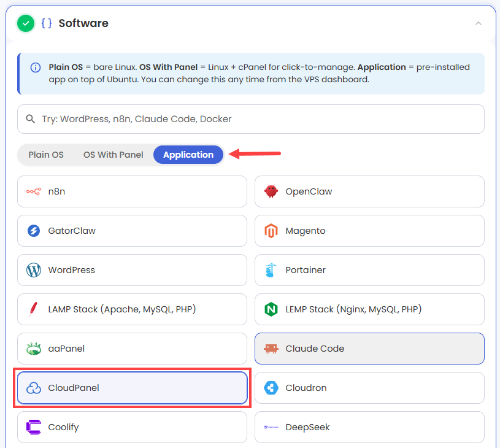Click the blue Cloudron logo icon
This screenshot has height=448, width=500.
tap(271, 388)
